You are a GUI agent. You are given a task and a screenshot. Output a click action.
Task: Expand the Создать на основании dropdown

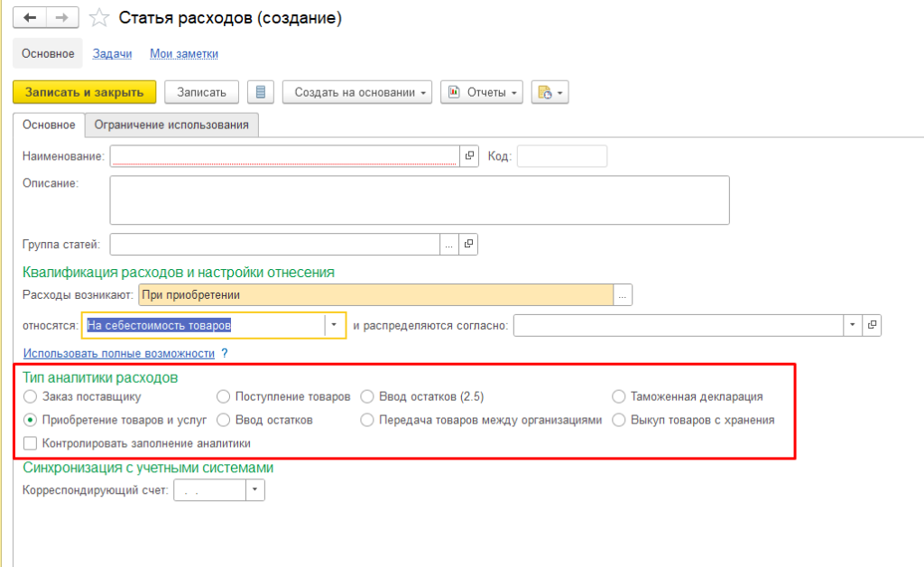point(357,92)
